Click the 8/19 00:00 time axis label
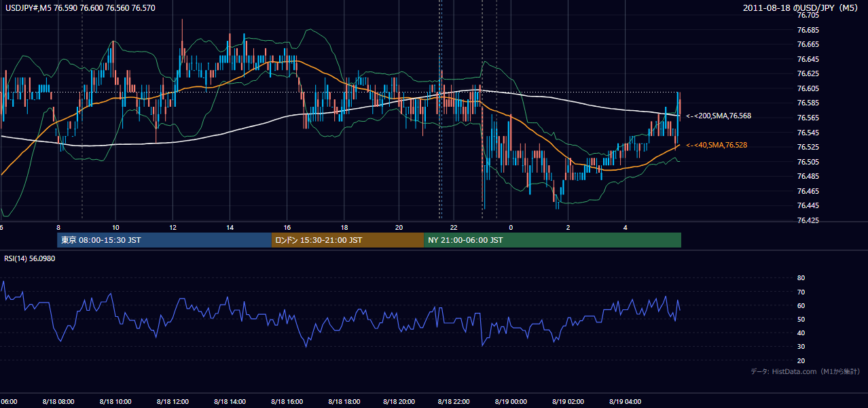The image size is (868, 408). coord(511,402)
